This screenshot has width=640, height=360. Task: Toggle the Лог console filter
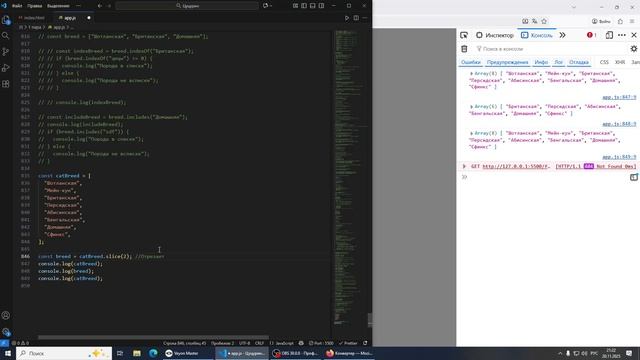click(x=558, y=62)
